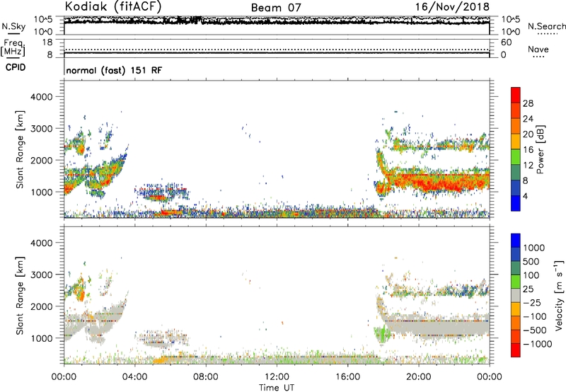Click the top blue segment of the velocity colorbar
This screenshot has width=566, height=392.
point(516,241)
